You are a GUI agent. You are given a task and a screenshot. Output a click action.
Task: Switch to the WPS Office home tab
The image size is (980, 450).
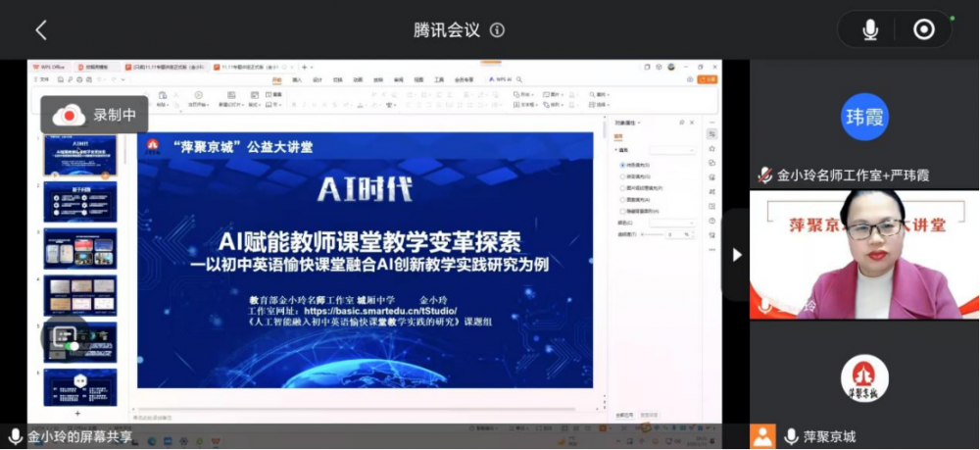[x=49, y=67]
